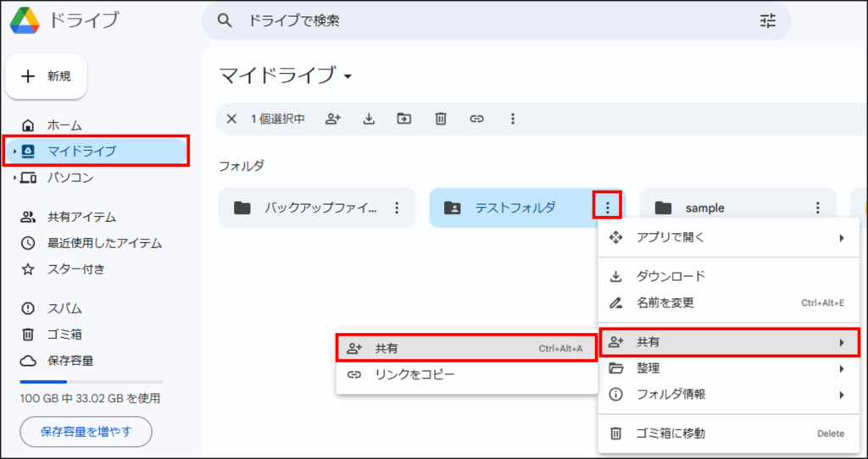Select マイドライブ in the sidebar

[x=97, y=151]
